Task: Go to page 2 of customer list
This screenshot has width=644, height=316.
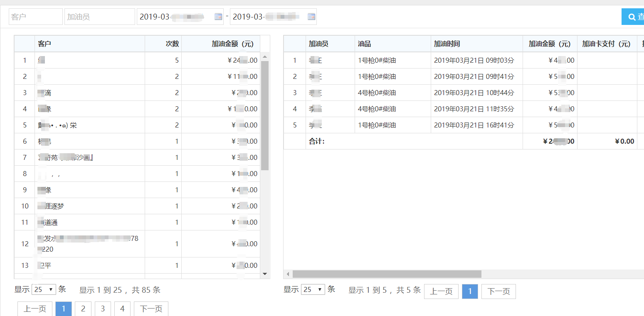Action: point(83,309)
